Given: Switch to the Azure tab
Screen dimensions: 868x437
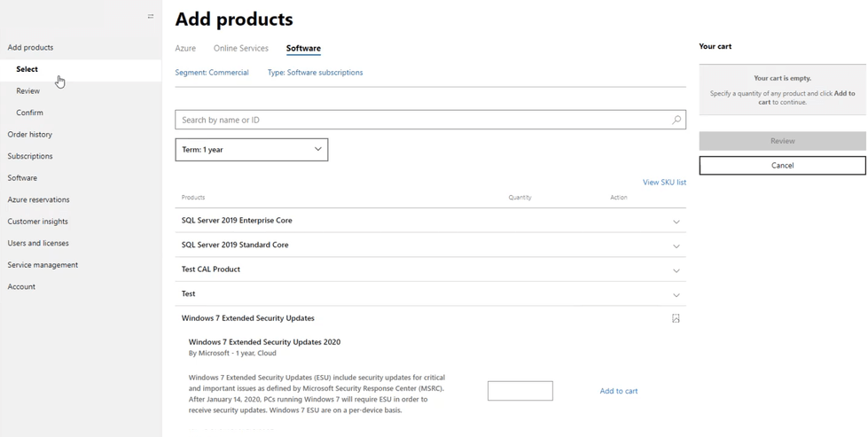Looking at the screenshot, I should pos(185,48).
